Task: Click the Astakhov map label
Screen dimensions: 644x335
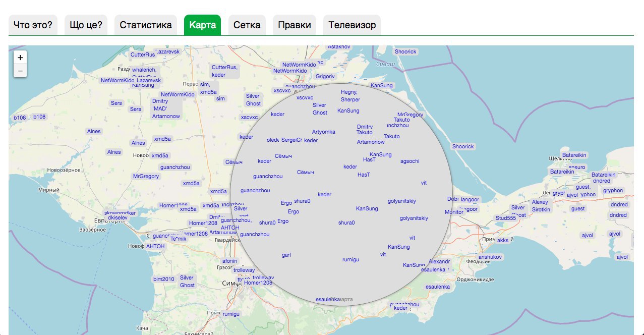Action: pos(339,47)
